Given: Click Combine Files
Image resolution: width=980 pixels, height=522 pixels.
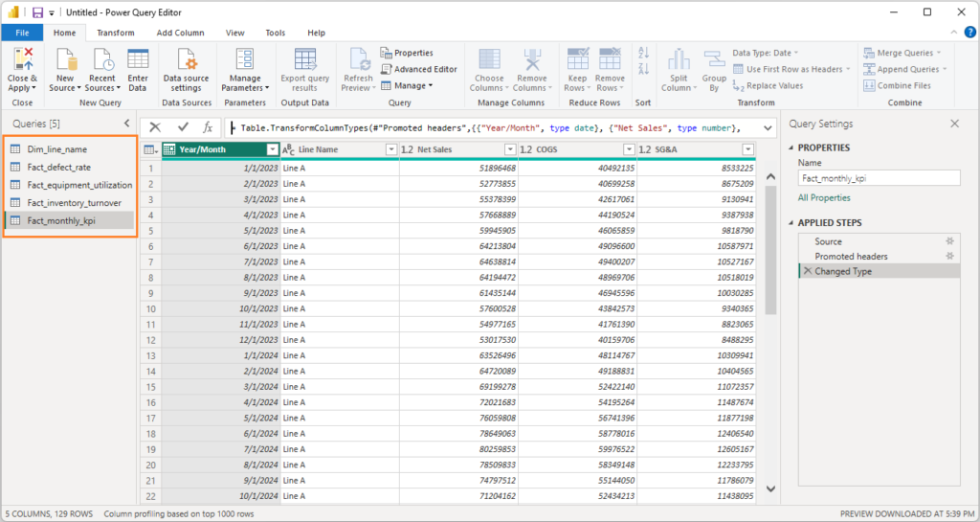Looking at the screenshot, I should [898, 85].
